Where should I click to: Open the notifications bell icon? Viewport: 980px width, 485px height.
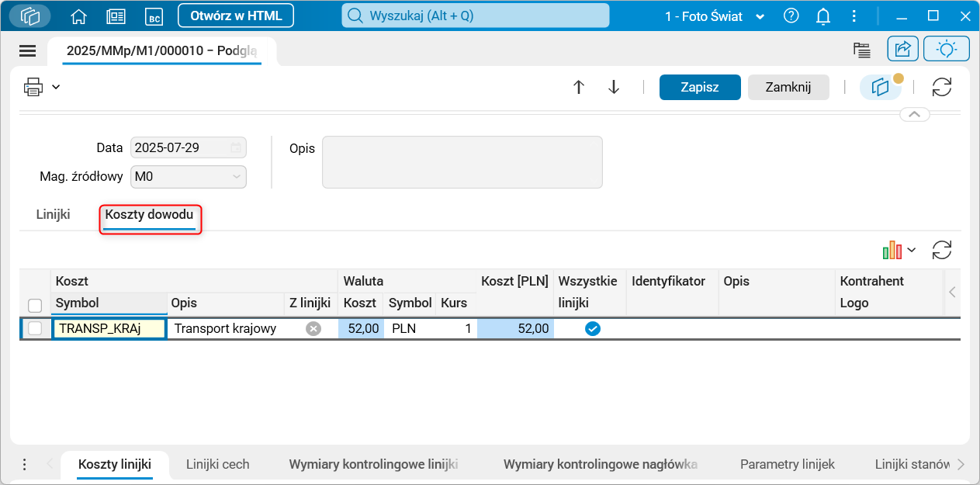[824, 16]
